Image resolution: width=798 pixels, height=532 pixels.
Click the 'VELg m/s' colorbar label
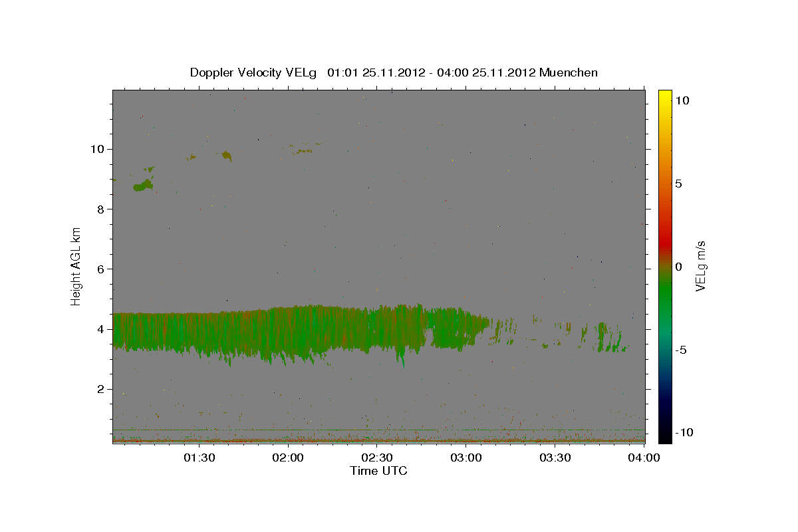(x=700, y=266)
